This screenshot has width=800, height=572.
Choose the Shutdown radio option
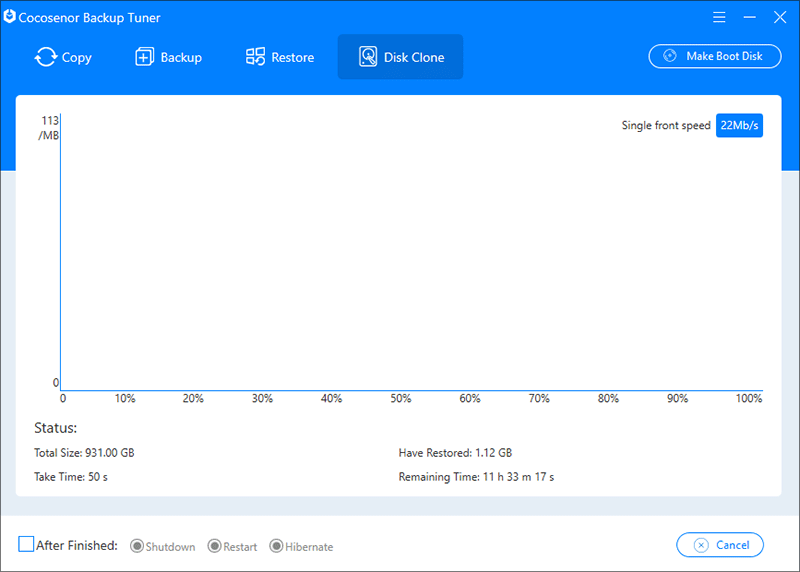point(163,546)
